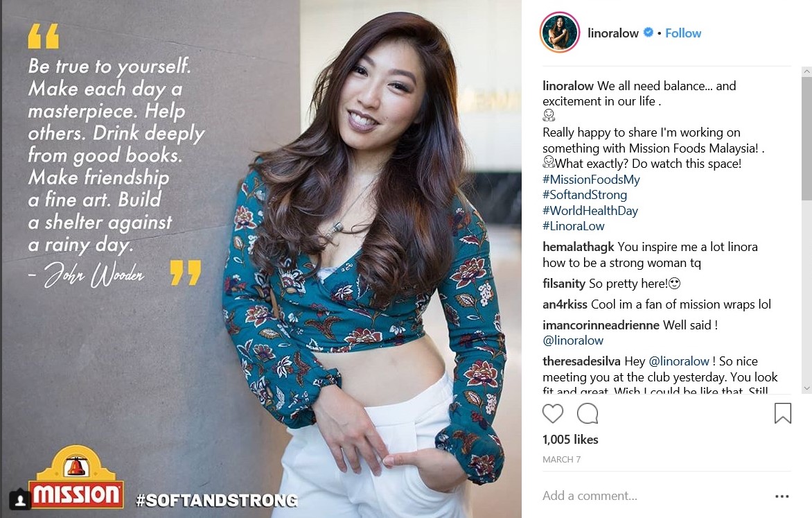Show tagged people icon on photo
812x518 pixels.
click(20, 500)
